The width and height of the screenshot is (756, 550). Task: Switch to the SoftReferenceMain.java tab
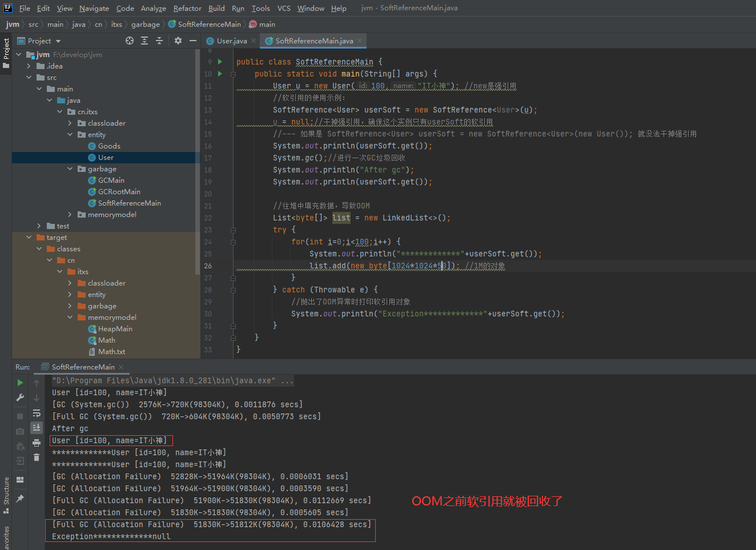313,41
